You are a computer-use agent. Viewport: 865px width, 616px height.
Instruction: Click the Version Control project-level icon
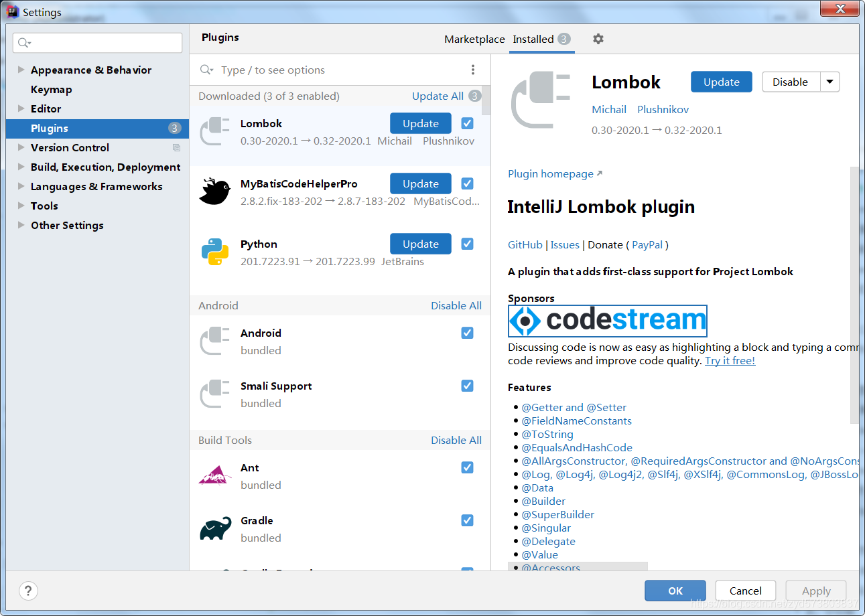coord(176,147)
